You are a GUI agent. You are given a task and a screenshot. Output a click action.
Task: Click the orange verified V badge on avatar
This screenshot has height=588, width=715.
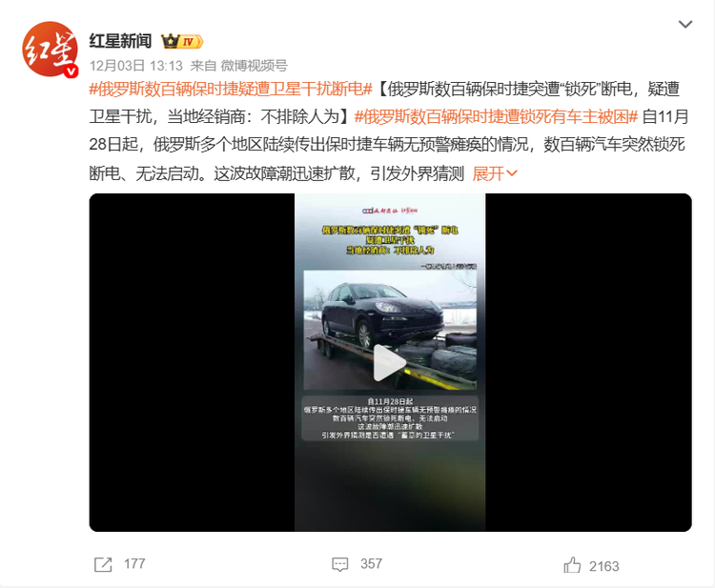click(71, 71)
